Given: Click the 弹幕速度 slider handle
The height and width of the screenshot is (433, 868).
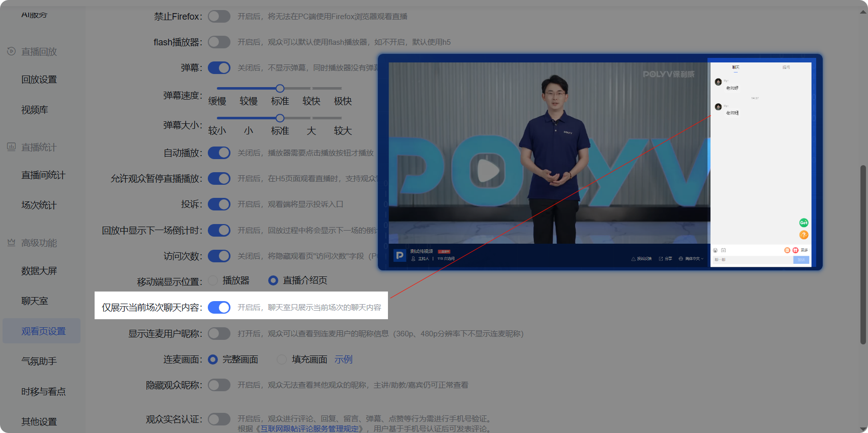Looking at the screenshot, I should pos(280,89).
